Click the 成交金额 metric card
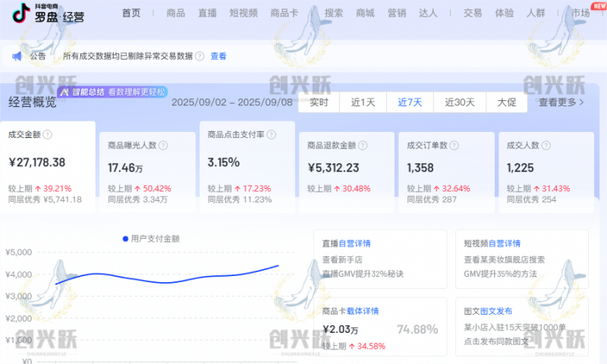Image resolution: width=607 pixels, height=364 pixels. [47, 168]
